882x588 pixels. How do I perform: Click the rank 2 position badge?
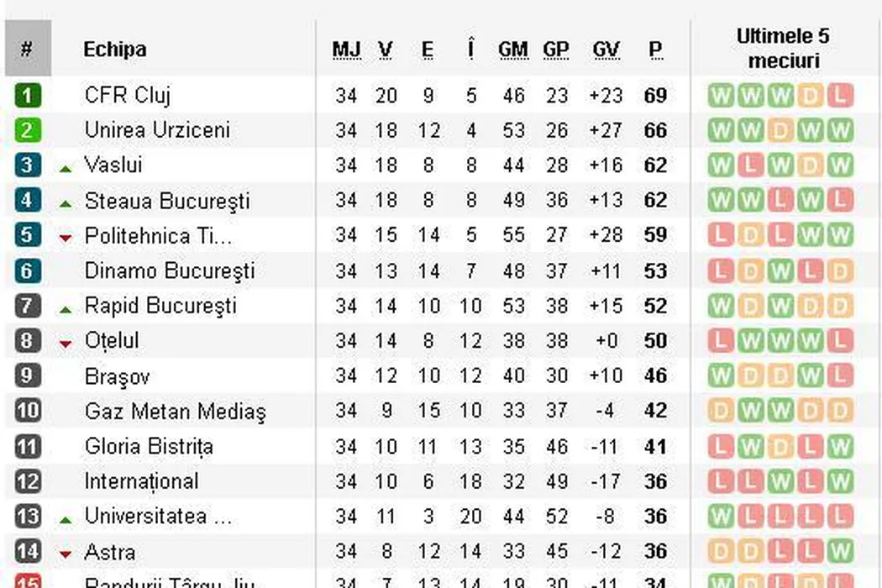[x=28, y=130]
